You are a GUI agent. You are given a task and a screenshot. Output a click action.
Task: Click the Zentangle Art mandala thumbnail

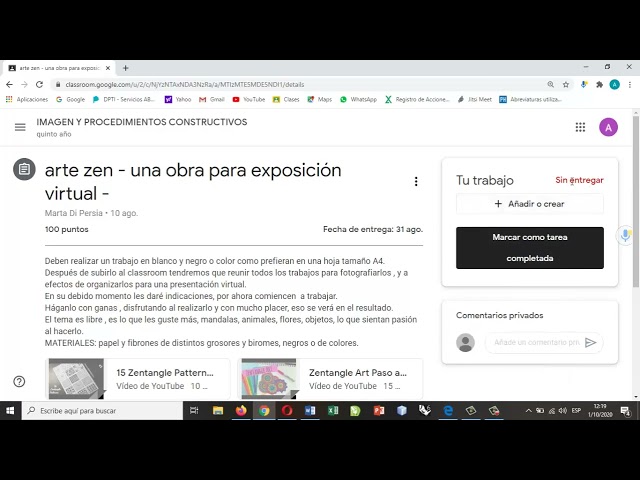click(269, 379)
